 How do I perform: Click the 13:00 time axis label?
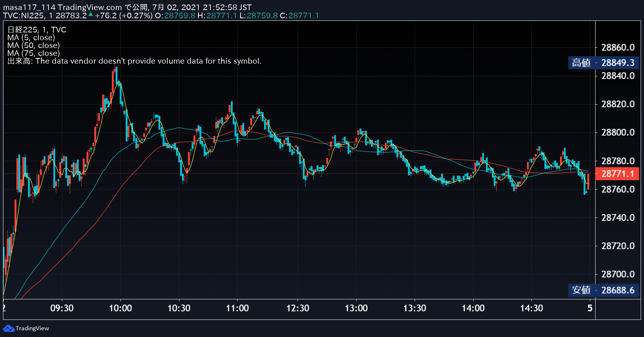(356, 308)
